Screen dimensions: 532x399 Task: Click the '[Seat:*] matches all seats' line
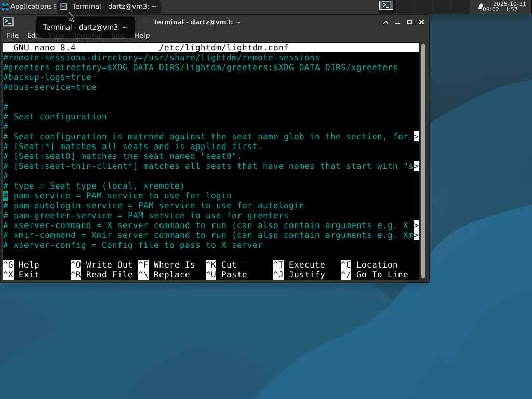132,146
